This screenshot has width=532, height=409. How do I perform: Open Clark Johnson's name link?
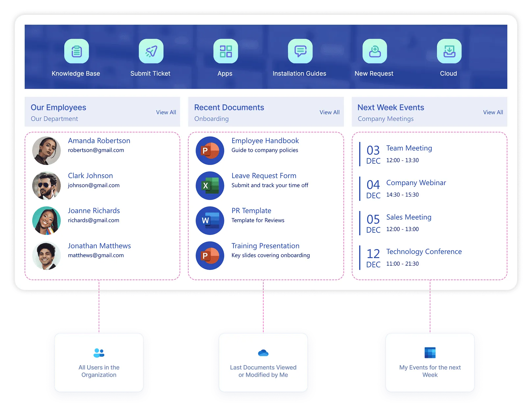(90, 176)
